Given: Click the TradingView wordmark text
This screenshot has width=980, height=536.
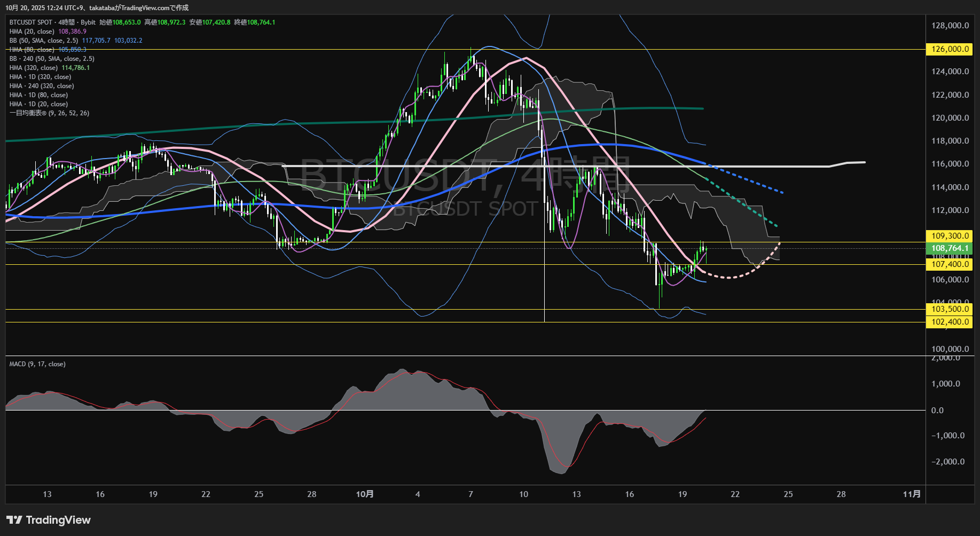Looking at the screenshot, I should (x=58, y=520).
